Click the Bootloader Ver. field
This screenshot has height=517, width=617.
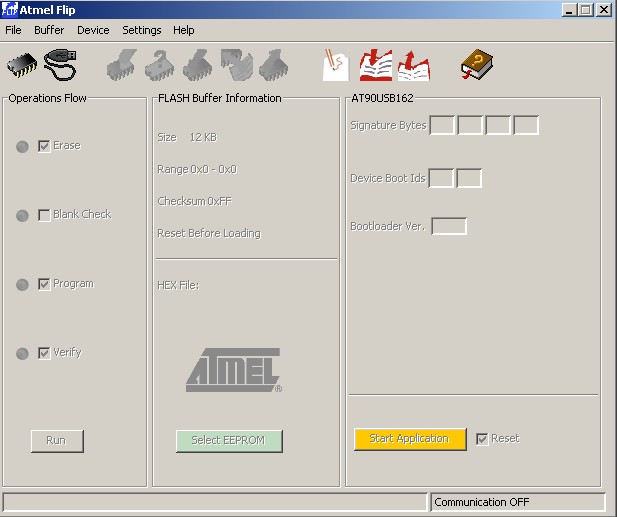click(x=449, y=226)
